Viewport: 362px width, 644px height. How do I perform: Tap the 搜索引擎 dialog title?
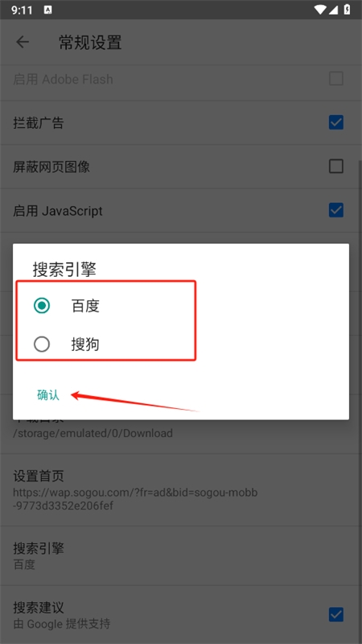[x=64, y=270]
